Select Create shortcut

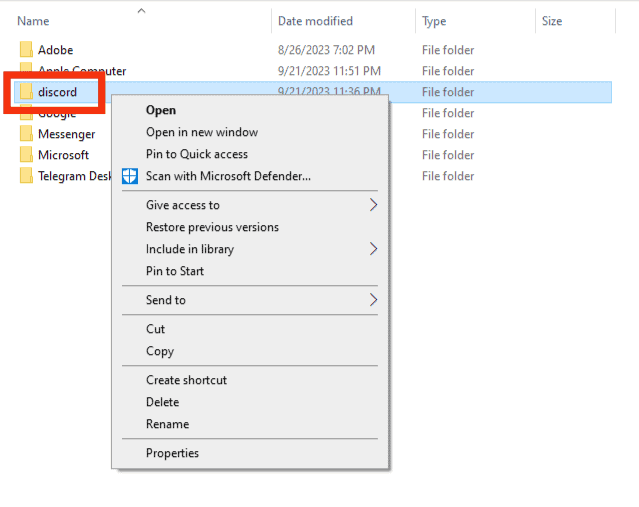(x=186, y=380)
